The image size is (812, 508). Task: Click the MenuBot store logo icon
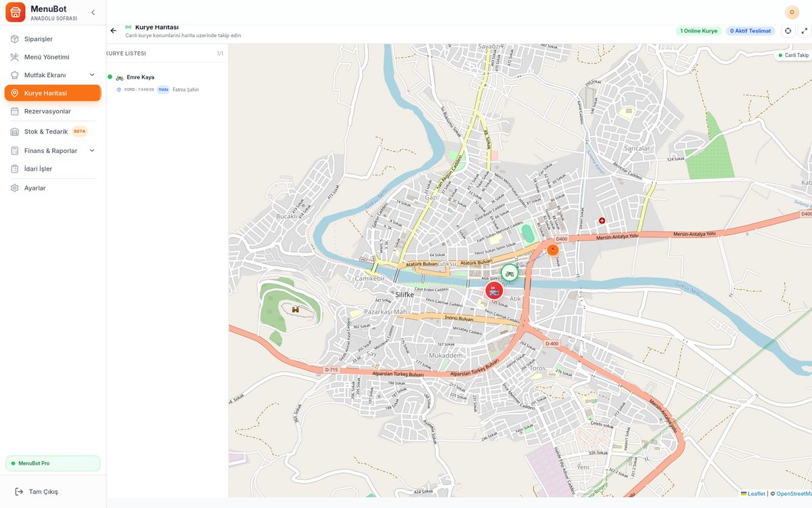(x=15, y=12)
